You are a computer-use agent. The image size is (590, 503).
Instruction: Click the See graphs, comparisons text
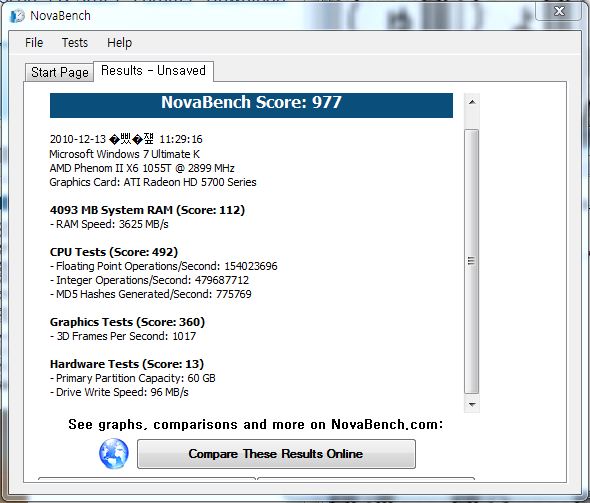point(255,424)
